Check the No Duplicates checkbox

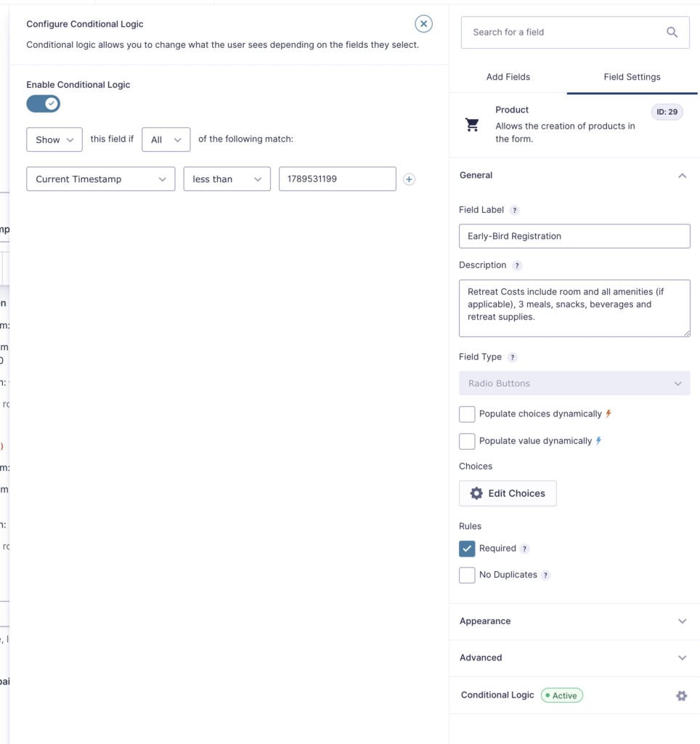[x=467, y=575]
